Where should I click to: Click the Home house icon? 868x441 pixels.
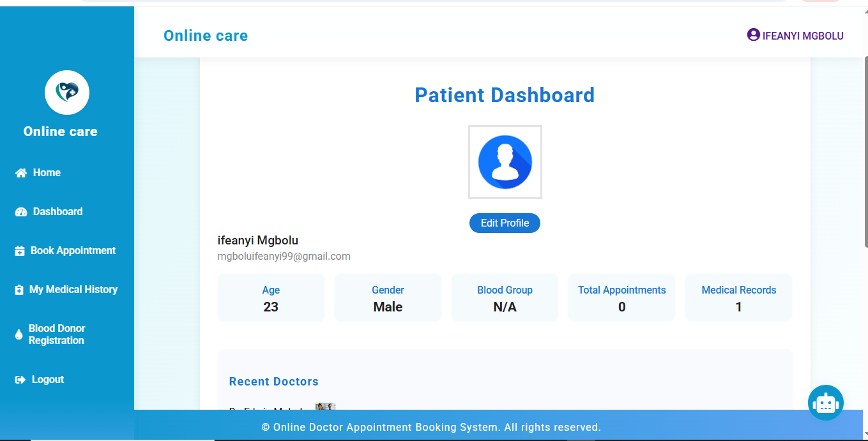coord(21,173)
